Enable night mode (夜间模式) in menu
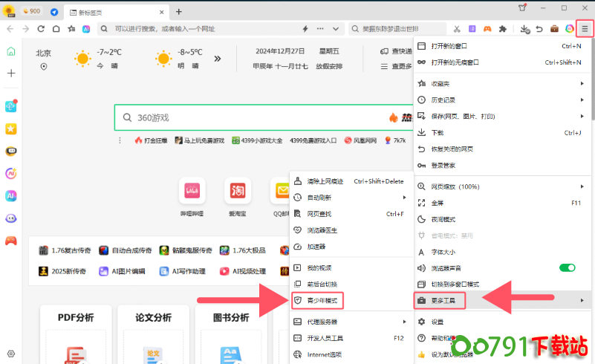 [x=443, y=219]
